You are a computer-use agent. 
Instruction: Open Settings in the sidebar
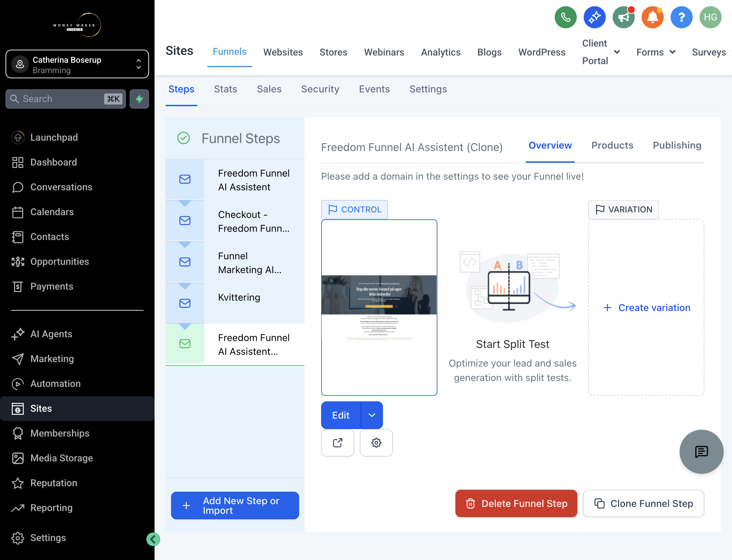point(77,538)
